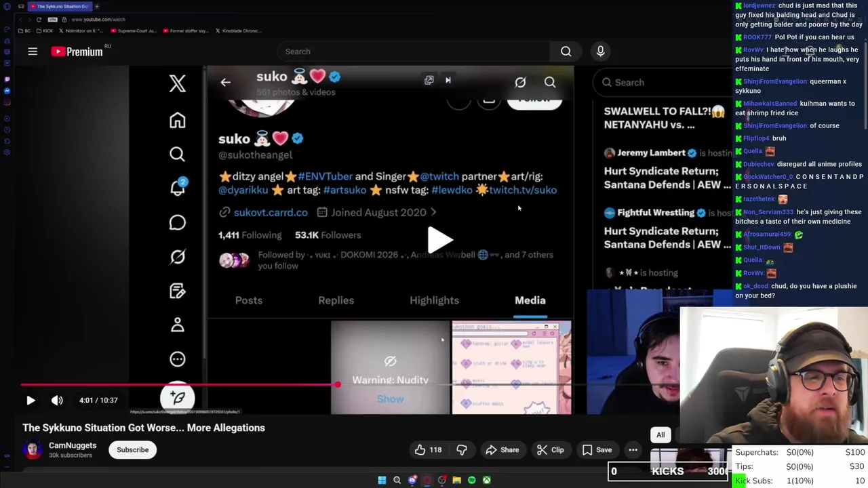Subscribe to CamNuggets

132,450
